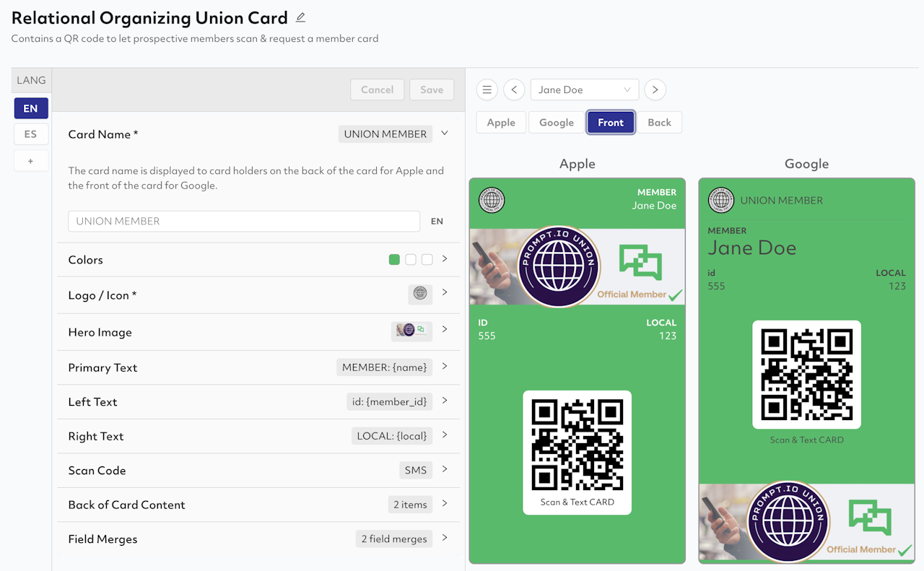The width and height of the screenshot is (924, 571).
Task: Go to the next preview contact arrow
Action: (x=655, y=90)
